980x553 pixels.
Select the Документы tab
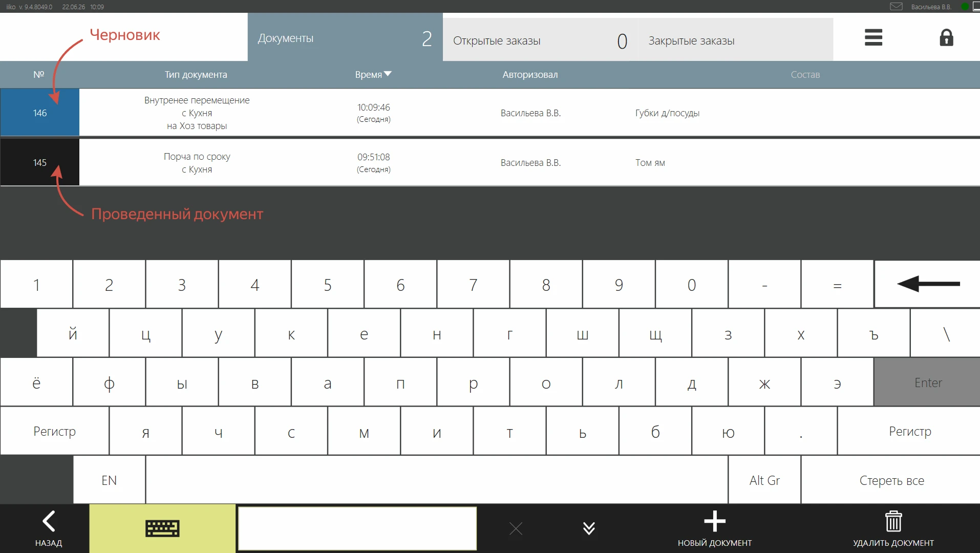pos(345,38)
